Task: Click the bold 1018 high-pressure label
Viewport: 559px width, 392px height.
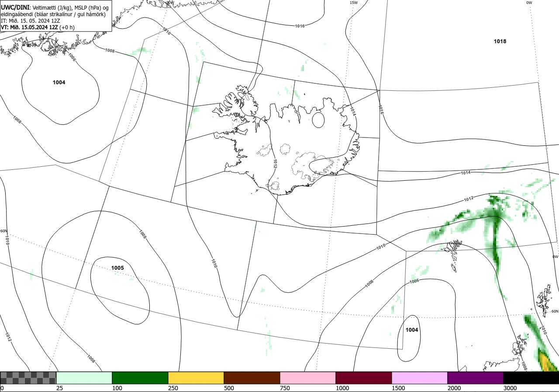Action: click(500, 41)
